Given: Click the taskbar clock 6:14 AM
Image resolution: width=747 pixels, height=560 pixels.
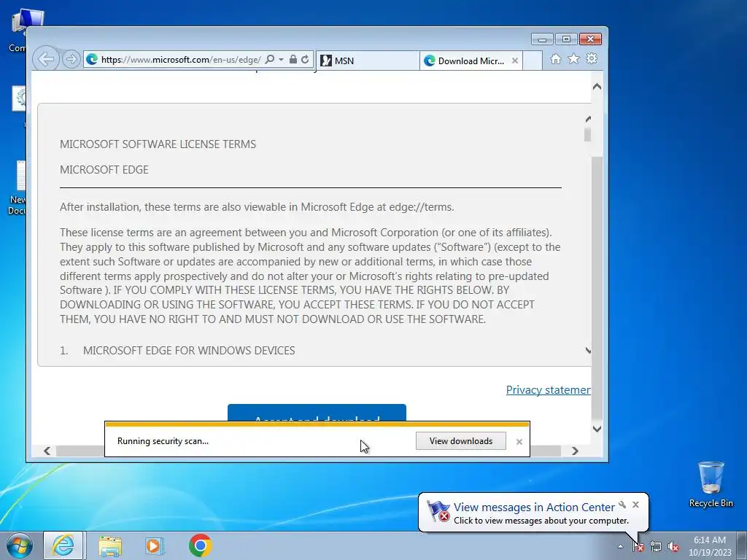Looking at the screenshot, I should (x=709, y=546).
